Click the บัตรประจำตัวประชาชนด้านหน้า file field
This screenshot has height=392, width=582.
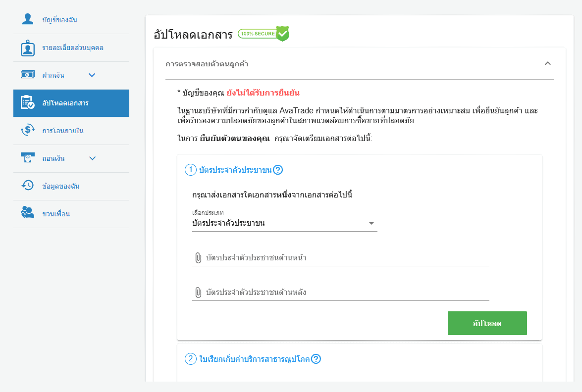coord(341,258)
